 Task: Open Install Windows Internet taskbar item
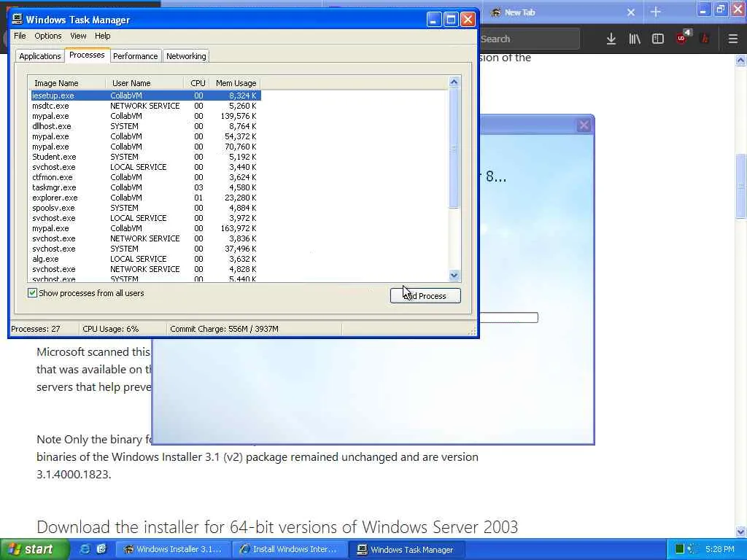(x=289, y=549)
